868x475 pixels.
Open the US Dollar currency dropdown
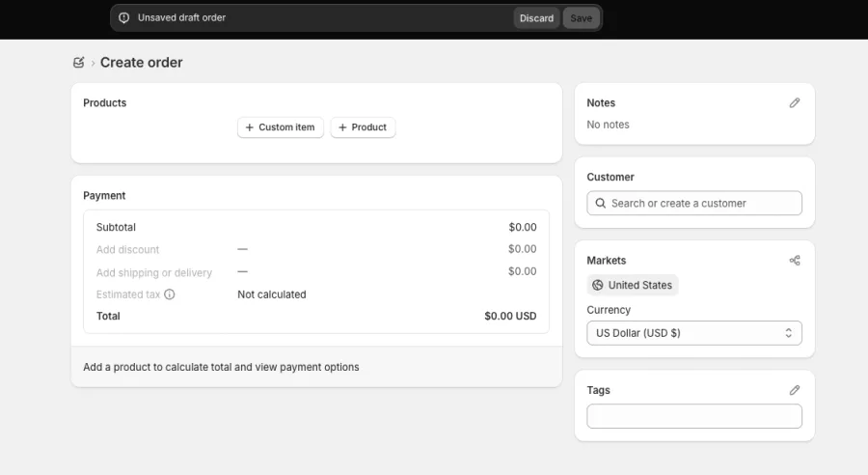(694, 333)
